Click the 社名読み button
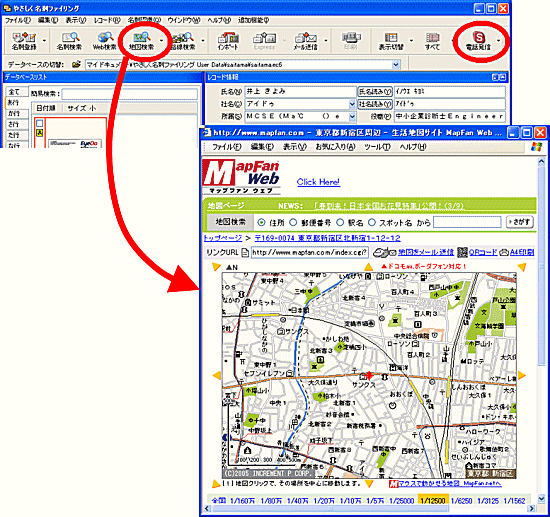The width and height of the screenshot is (550, 517). tap(375, 104)
